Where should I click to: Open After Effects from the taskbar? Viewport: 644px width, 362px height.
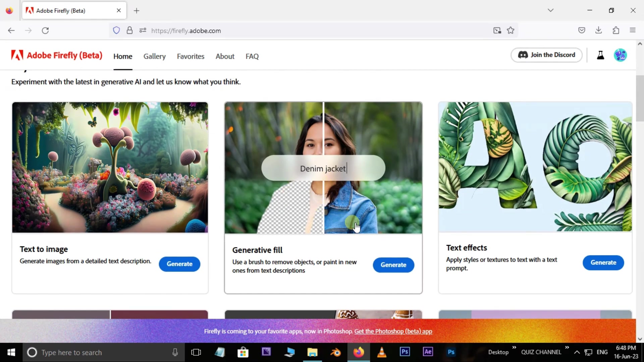pyautogui.click(x=428, y=352)
